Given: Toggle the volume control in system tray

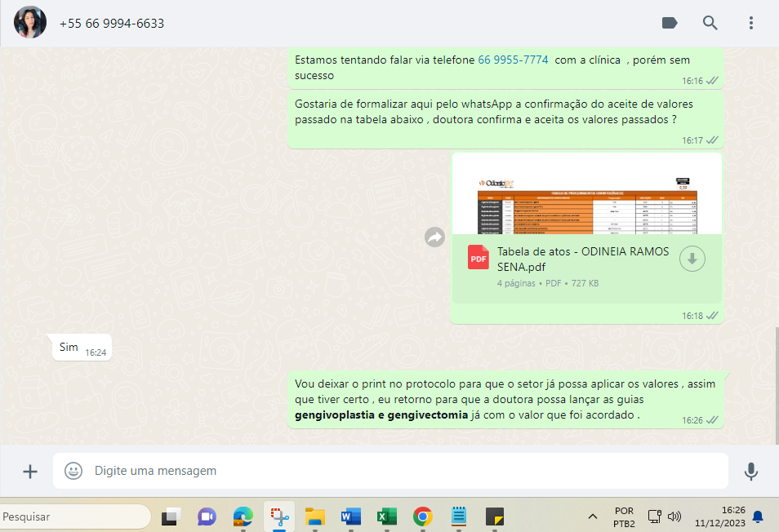Looking at the screenshot, I should tap(674, 516).
